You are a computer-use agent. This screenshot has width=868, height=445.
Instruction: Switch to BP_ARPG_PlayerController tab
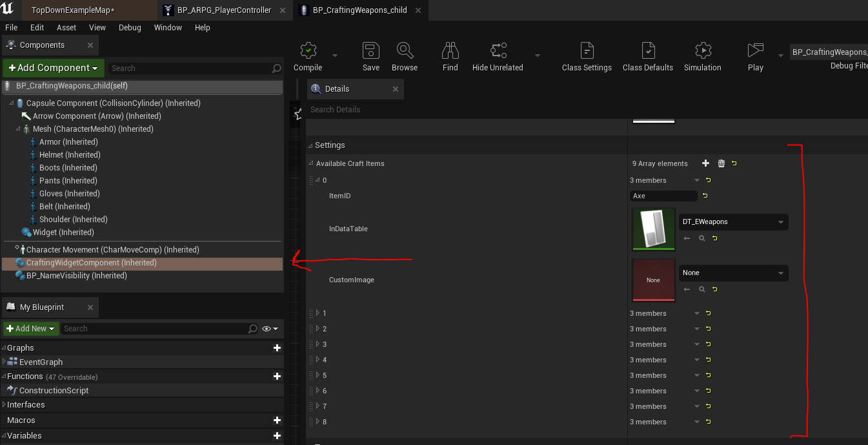[x=224, y=10]
